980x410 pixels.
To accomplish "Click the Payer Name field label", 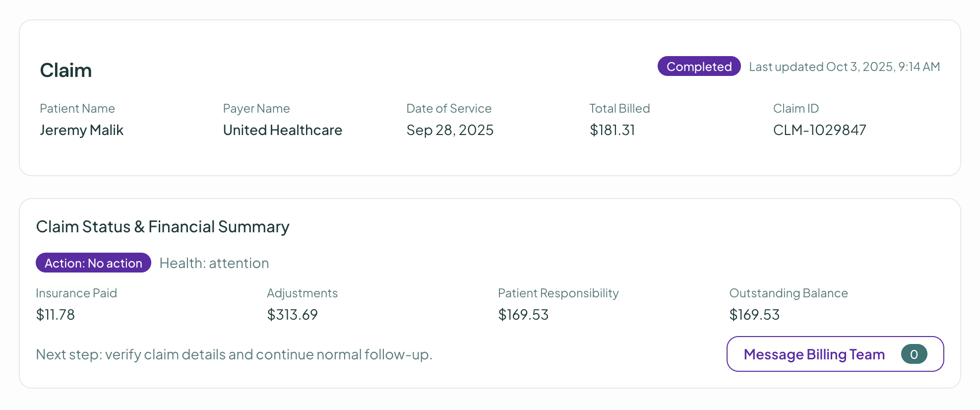I will pos(256,108).
